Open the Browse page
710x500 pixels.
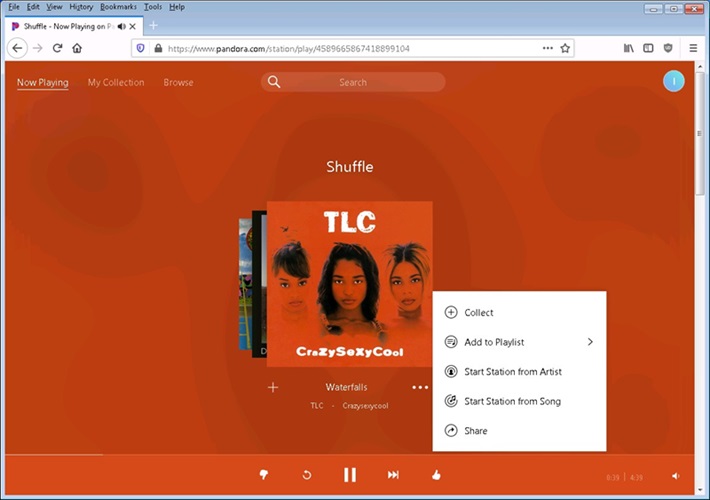point(178,82)
